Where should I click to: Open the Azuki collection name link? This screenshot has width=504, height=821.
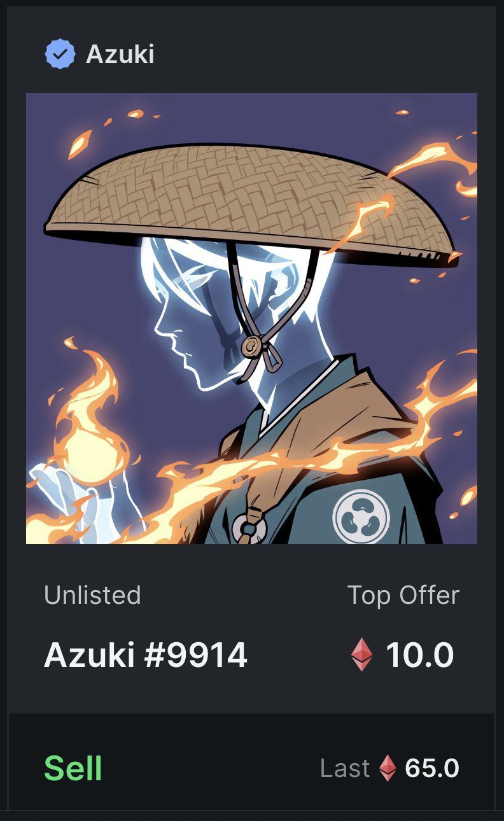120,55
